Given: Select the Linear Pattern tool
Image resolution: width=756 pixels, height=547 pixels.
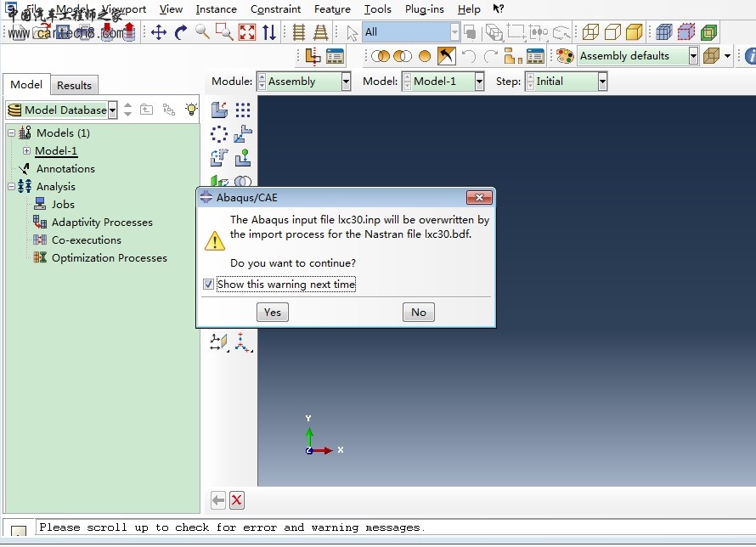Looking at the screenshot, I should (243, 110).
